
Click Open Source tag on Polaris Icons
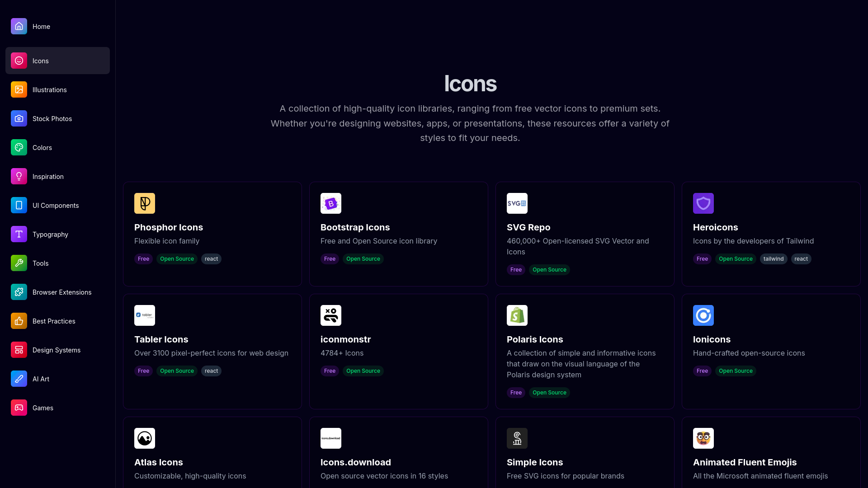pos(549,393)
